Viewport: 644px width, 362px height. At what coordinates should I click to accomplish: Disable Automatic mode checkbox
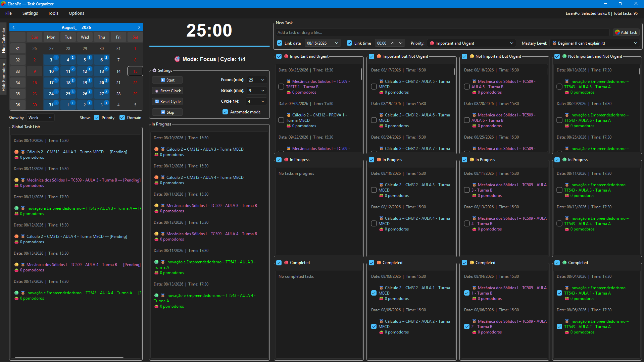click(225, 112)
